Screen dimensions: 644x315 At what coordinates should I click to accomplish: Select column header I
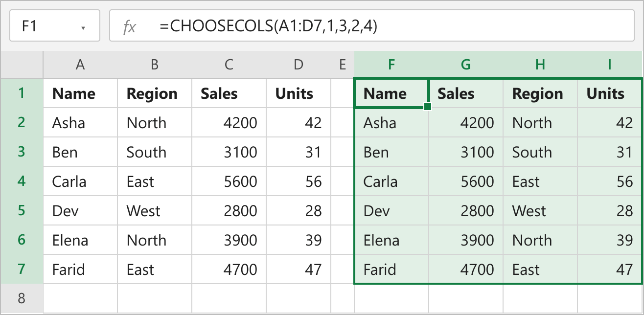click(610, 65)
